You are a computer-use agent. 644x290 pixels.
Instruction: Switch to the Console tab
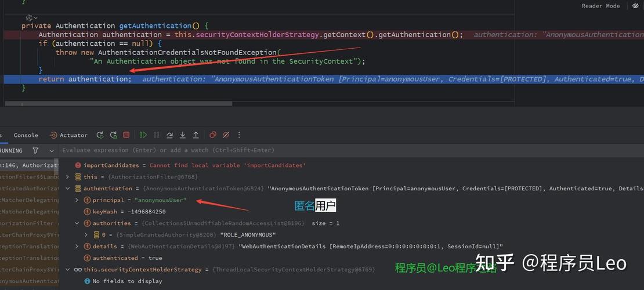point(26,135)
